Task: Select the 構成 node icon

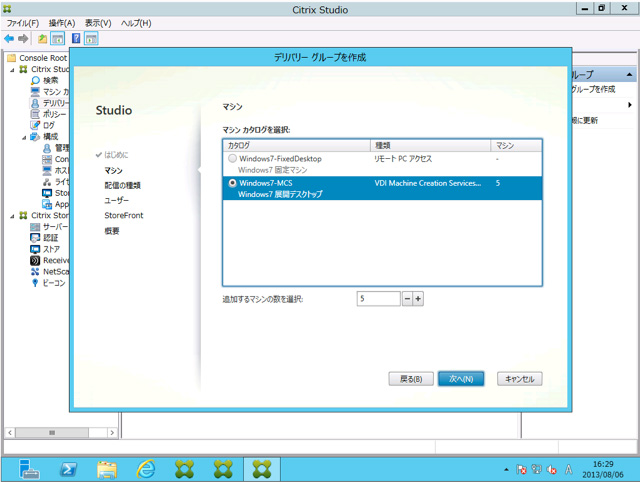Action: pos(36,137)
